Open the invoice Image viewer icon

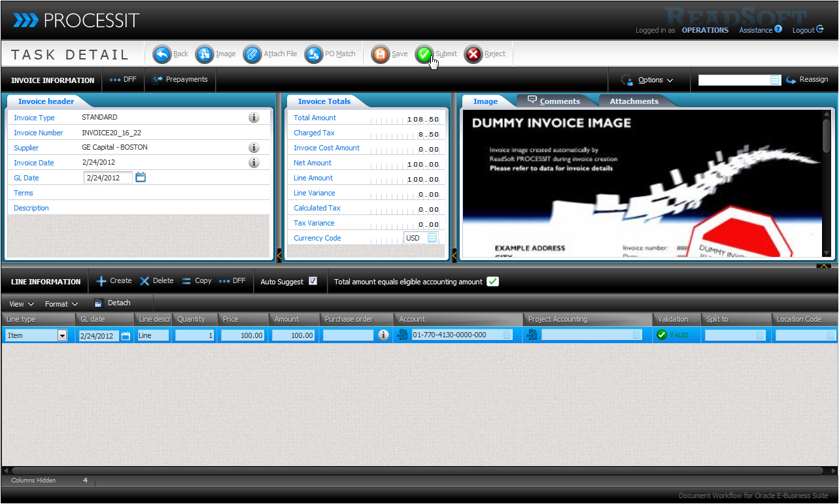[x=205, y=54]
